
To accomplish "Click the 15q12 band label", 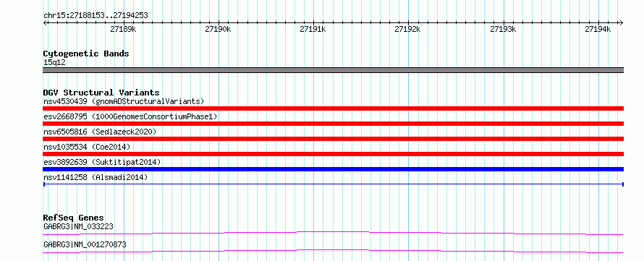I will click(x=54, y=63).
